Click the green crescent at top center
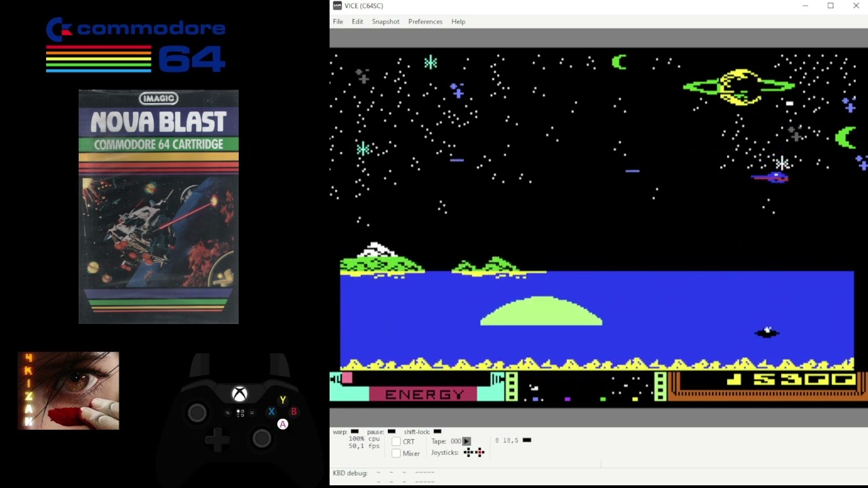 coord(619,62)
